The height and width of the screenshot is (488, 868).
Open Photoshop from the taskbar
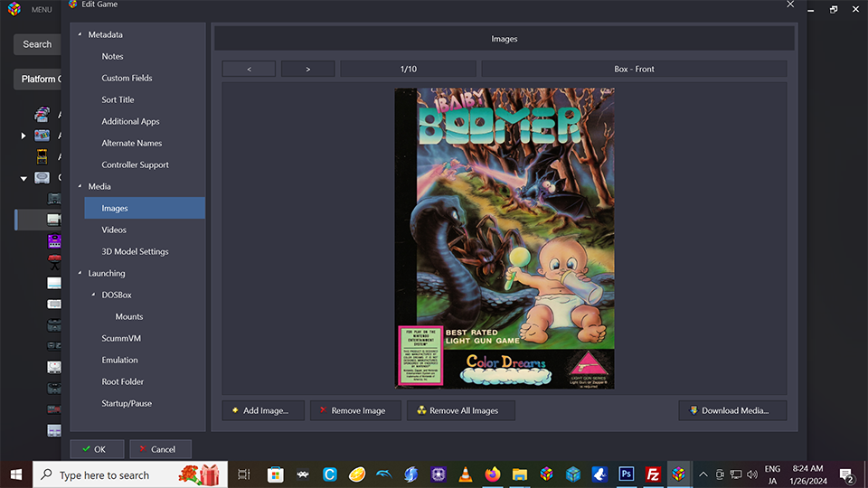(x=626, y=474)
